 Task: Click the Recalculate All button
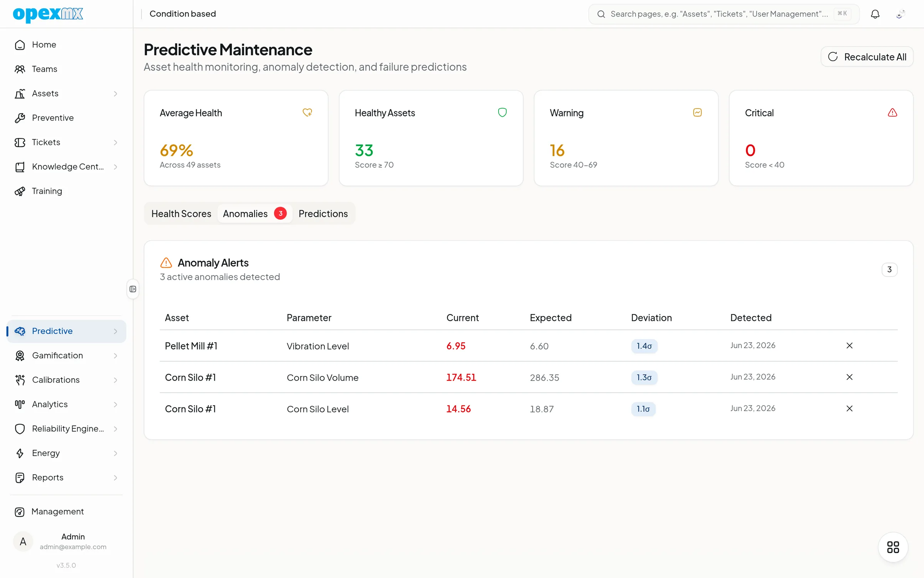point(867,57)
